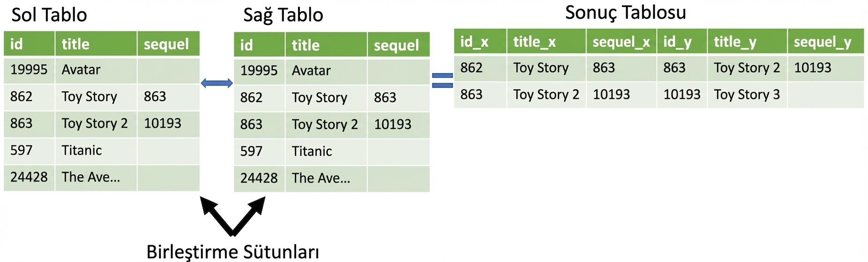Click the Sonuç Tablosu heading
The image size is (868, 262).
click(x=625, y=13)
